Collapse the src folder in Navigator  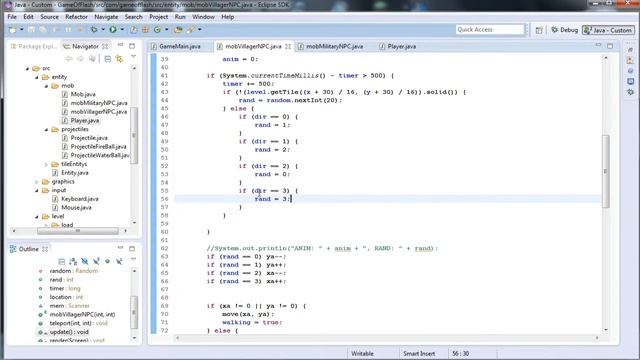[x=27, y=69]
